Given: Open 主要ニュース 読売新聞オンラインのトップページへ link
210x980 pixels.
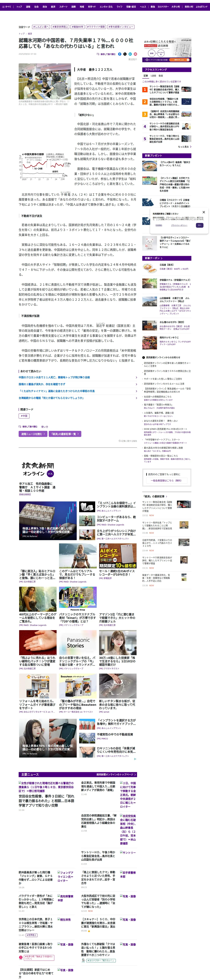Looking at the screenshot, I should (116, 775).
